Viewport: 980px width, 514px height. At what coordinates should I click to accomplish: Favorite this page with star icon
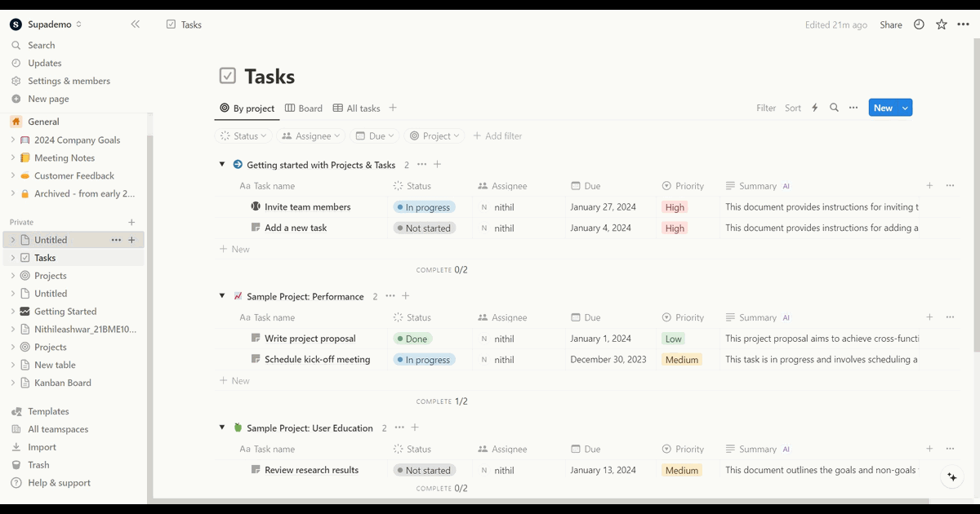click(x=942, y=25)
